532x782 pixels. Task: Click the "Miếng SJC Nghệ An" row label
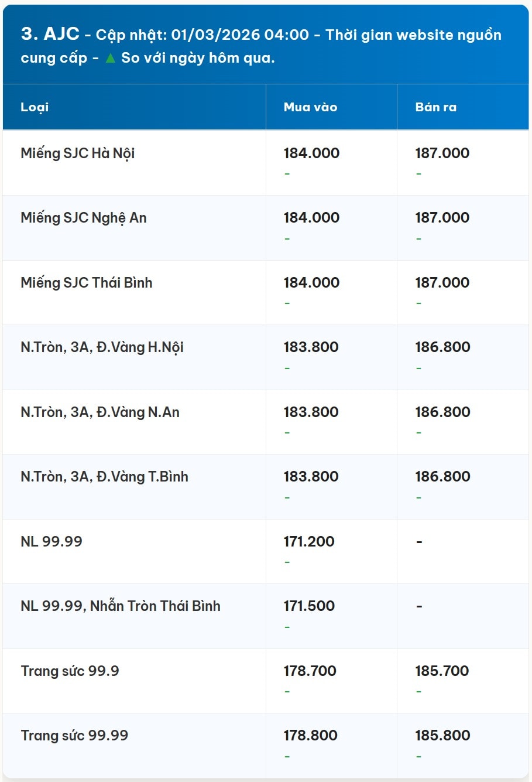[x=84, y=218]
